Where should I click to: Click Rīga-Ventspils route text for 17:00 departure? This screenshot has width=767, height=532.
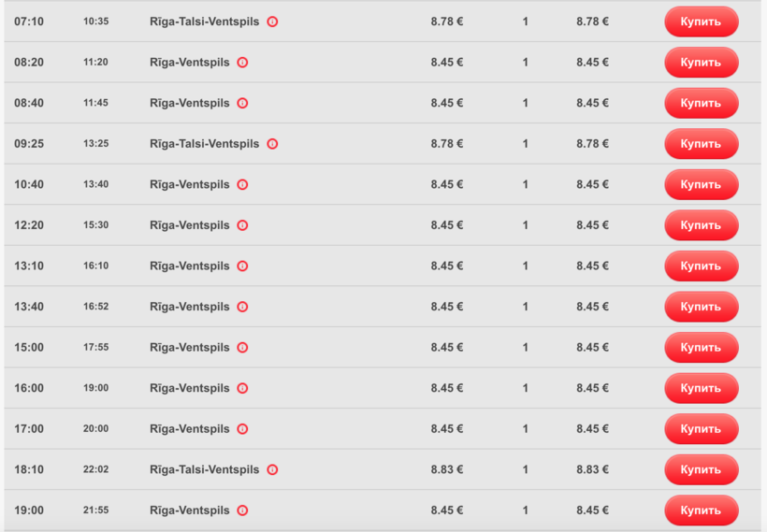coord(189,429)
